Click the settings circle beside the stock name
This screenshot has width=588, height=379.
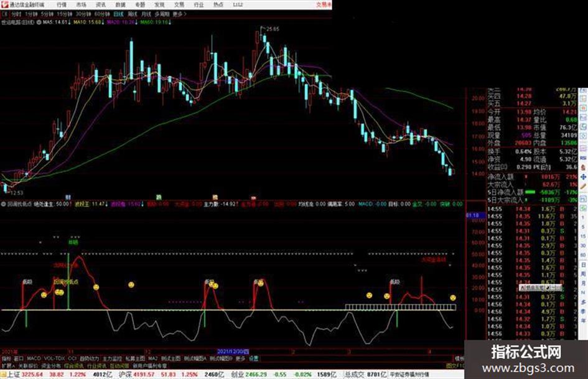pyautogui.click(x=39, y=22)
